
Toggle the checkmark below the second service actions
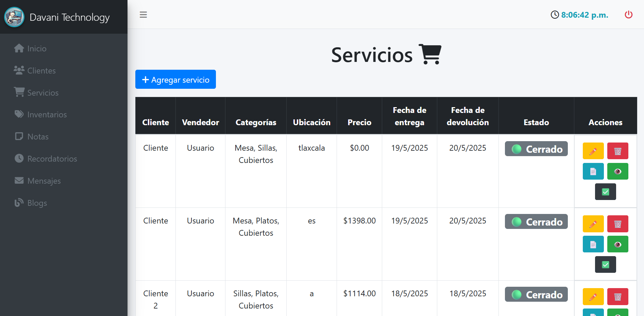[605, 264]
